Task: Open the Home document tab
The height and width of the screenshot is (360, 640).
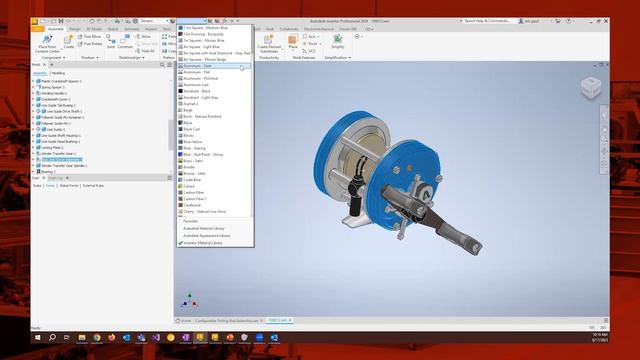Action: 184,321
